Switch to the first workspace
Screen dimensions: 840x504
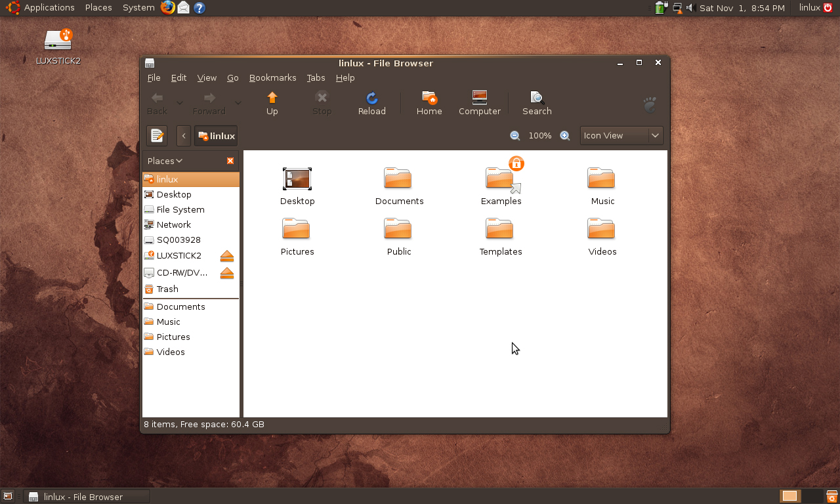point(790,496)
